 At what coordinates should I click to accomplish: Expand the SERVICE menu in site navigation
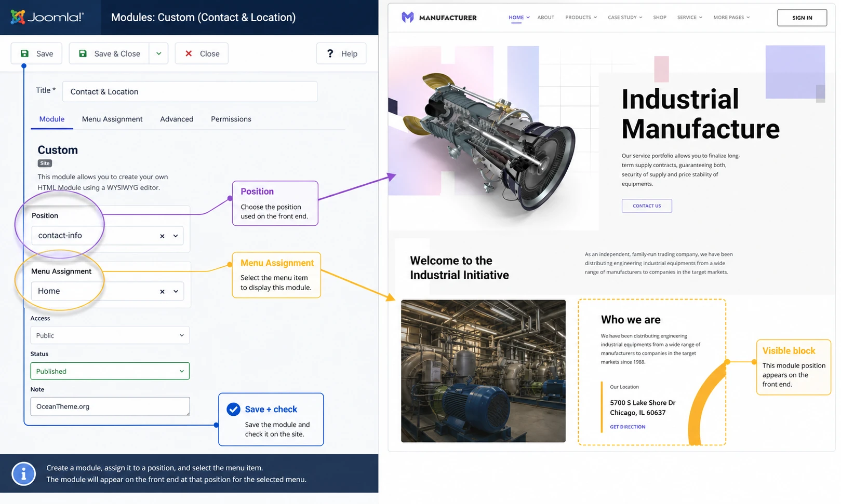(689, 18)
